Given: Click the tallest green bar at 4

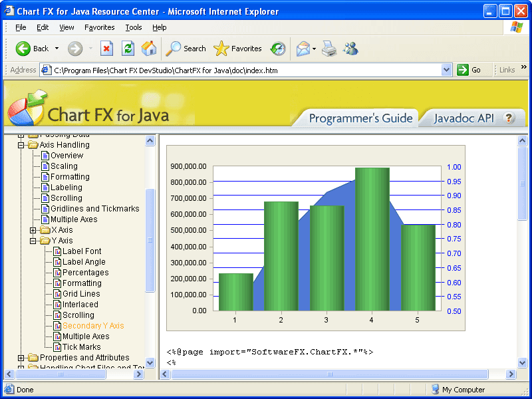Looking at the screenshot, I should [x=372, y=239].
